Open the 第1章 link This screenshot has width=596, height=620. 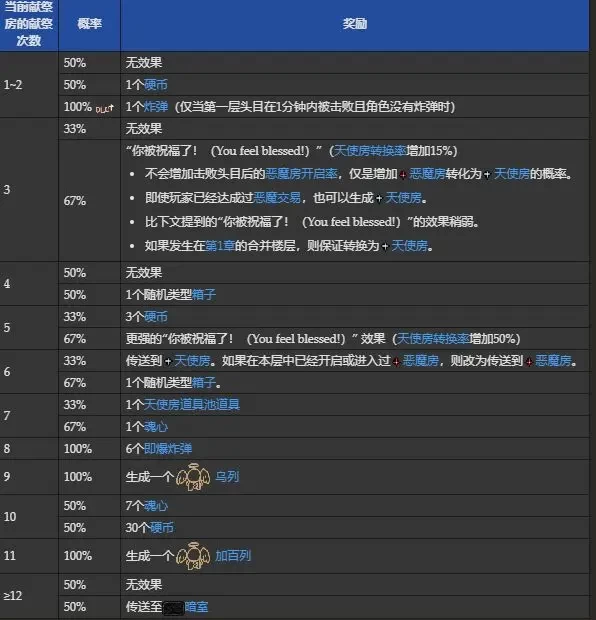tap(220, 246)
